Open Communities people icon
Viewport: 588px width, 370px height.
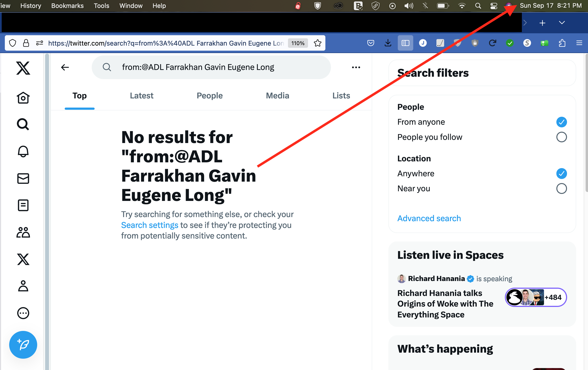[x=23, y=232]
